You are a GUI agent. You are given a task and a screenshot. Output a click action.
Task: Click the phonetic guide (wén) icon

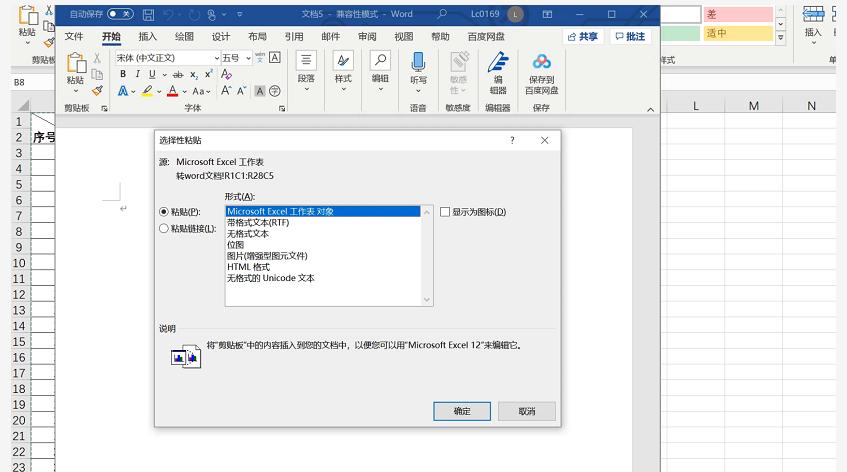[260, 57]
